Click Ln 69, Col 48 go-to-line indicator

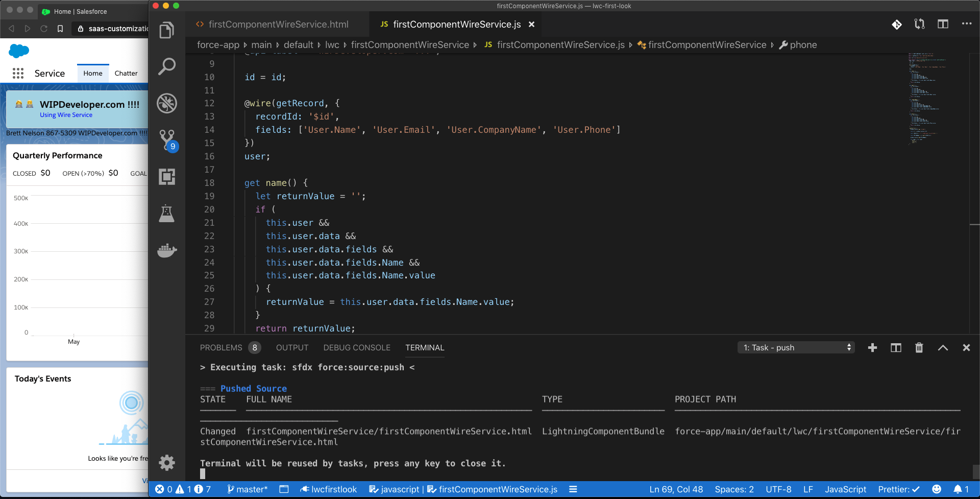(676, 489)
